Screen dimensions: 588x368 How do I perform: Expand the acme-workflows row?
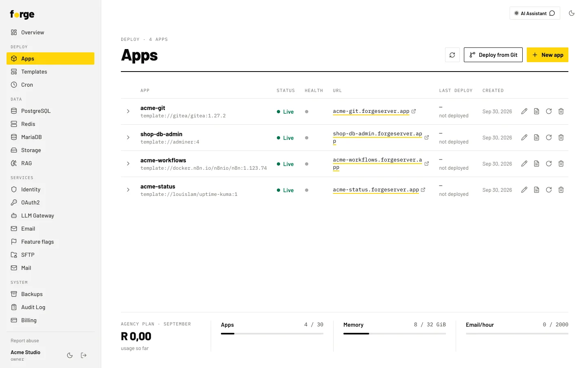click(x=128, y=164)
